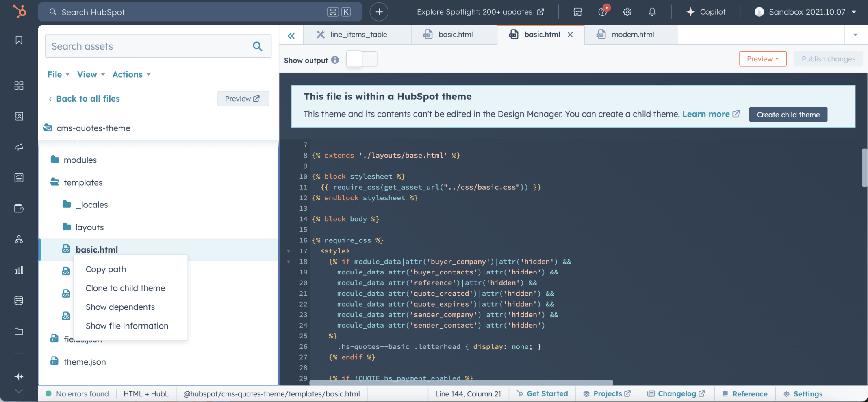This screenshot has height=402, width=868.
Task: Open Projects link in status bar
Action: pyautogui.click(x=607, y=393)
